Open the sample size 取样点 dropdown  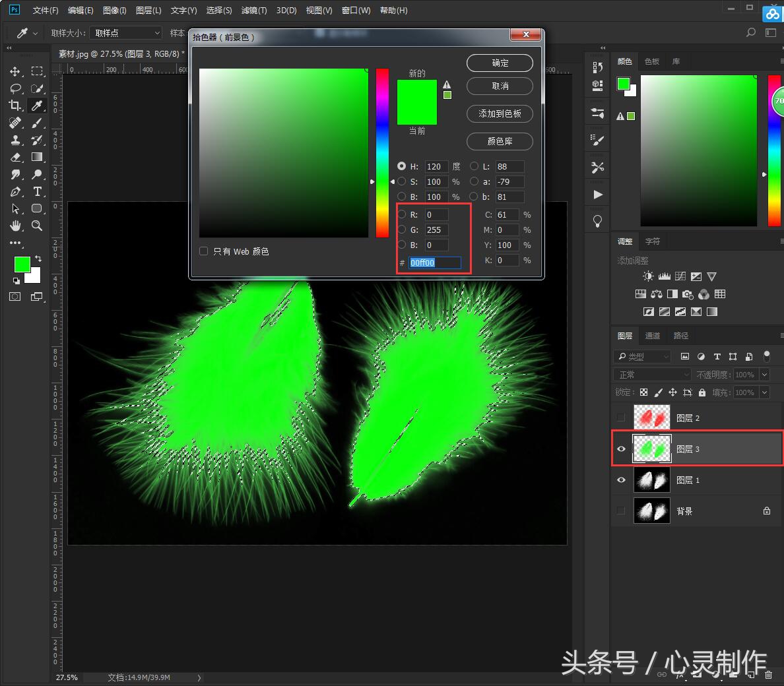[x=126, y=33]
